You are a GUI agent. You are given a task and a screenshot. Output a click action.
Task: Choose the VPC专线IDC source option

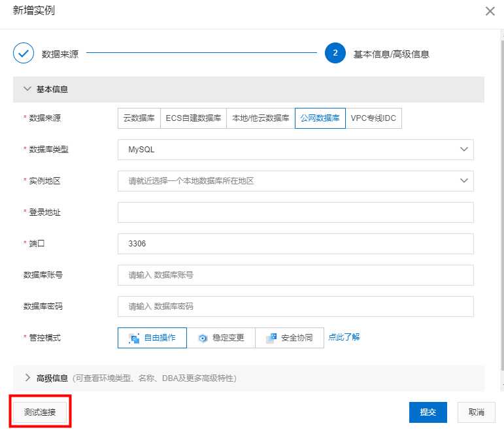(x=373, y=118)
